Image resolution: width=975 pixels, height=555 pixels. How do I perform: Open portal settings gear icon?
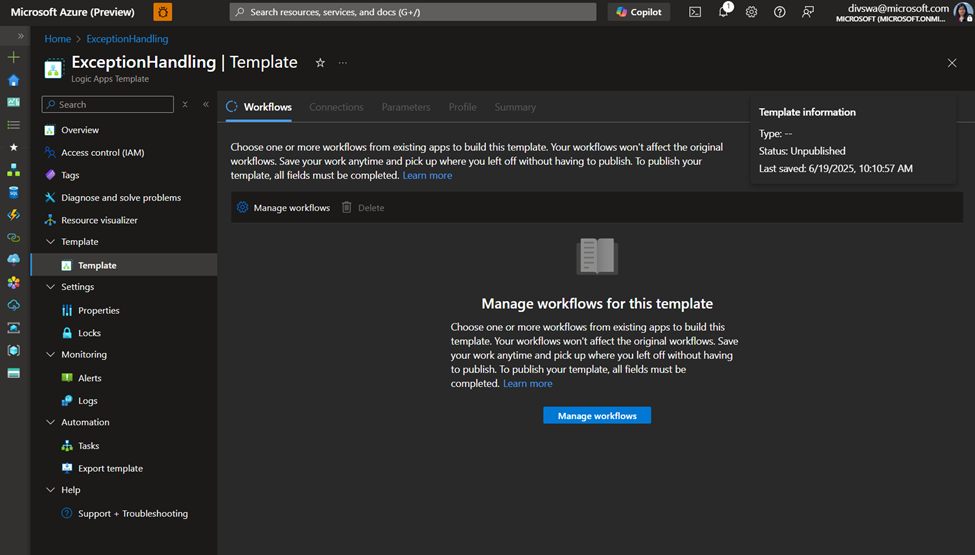pos(751,12)
